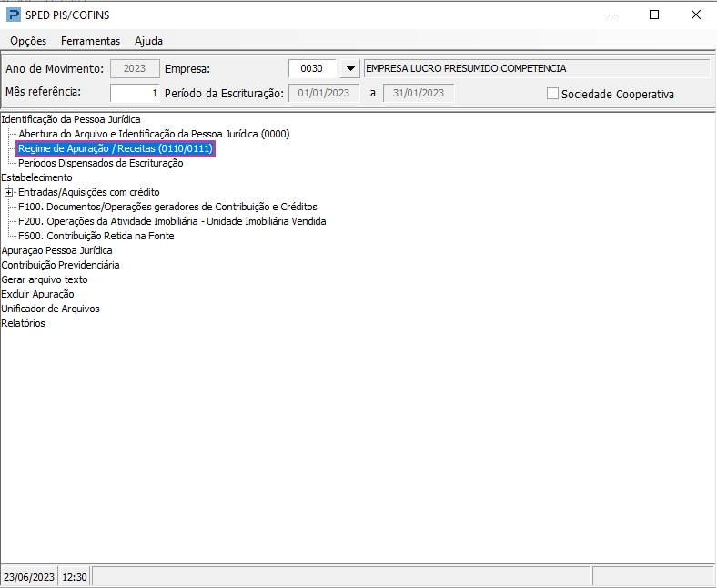This screenshot has width=717, height=588.
Task: Click the Ano de Movimento field
Action: [135, 68]
